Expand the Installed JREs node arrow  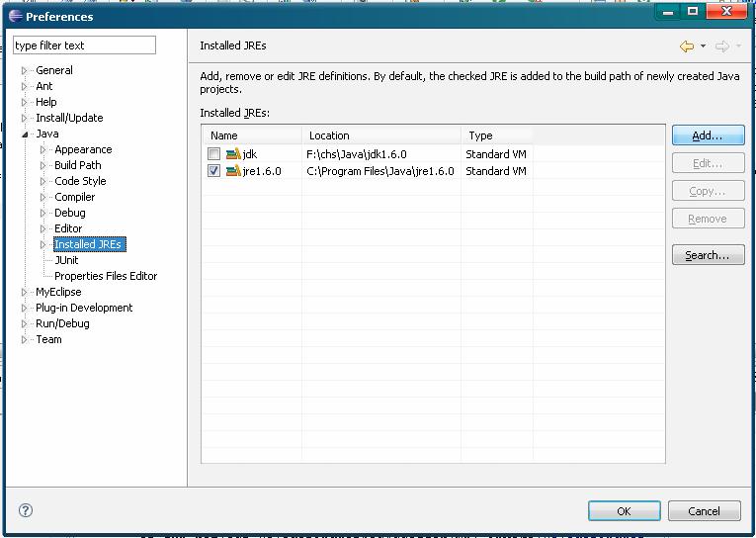(x=42, y=244)
